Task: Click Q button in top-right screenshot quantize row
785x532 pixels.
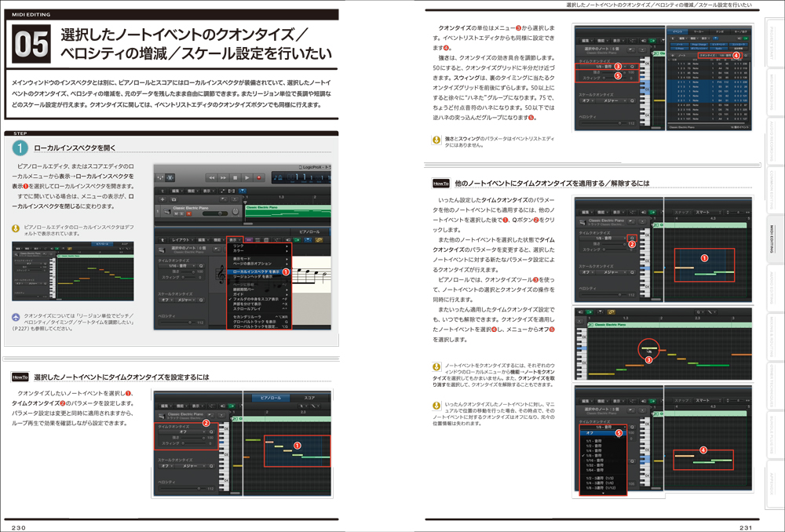Action: coord(632,66)
